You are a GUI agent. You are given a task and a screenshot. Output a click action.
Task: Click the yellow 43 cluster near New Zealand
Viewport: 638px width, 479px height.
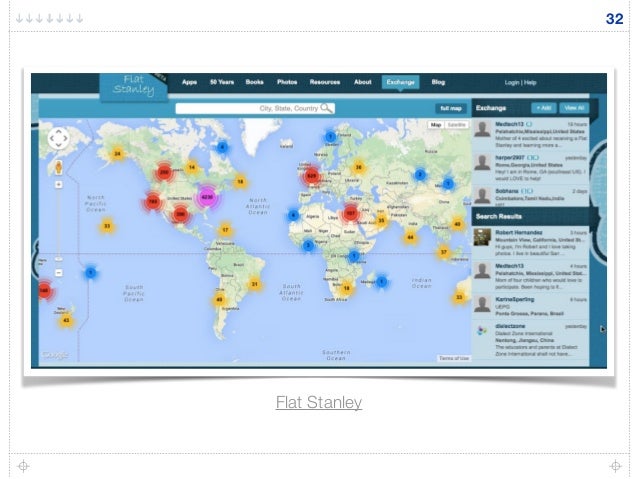point(66,320)
